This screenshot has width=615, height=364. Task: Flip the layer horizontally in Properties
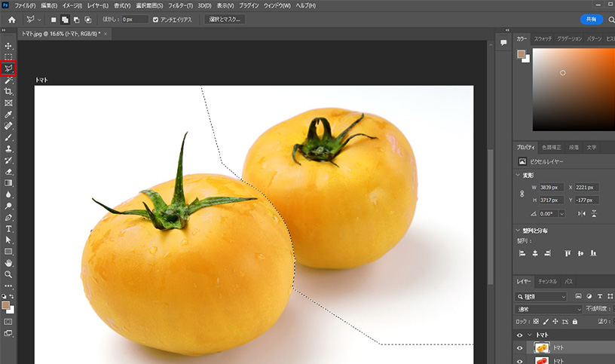click(x=582, y=213)
